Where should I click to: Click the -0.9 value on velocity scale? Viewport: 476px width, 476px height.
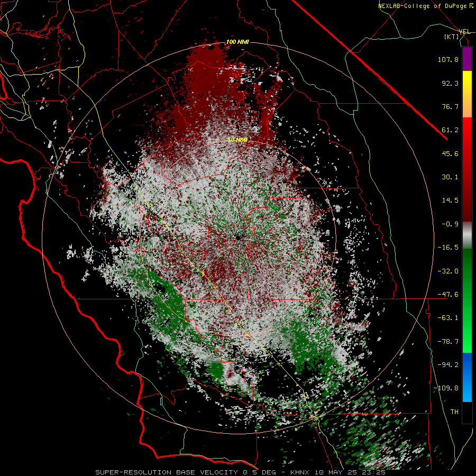pos(450,224)
